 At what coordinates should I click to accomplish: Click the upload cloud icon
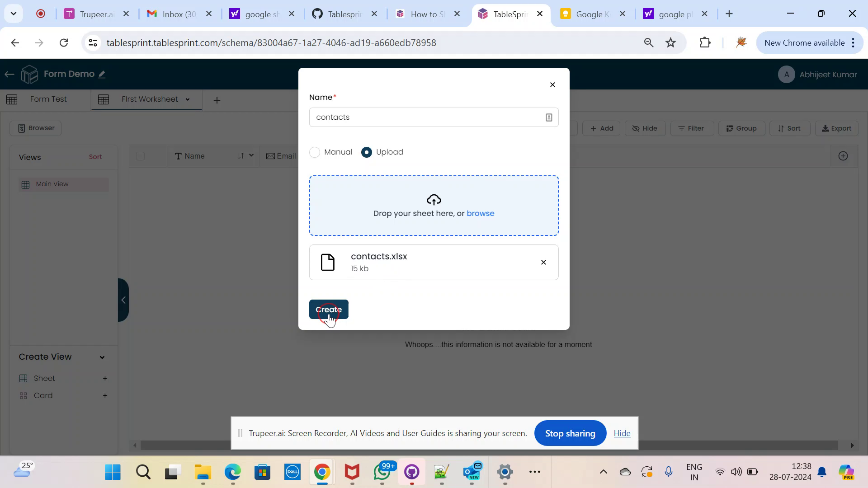pos(434,200)
